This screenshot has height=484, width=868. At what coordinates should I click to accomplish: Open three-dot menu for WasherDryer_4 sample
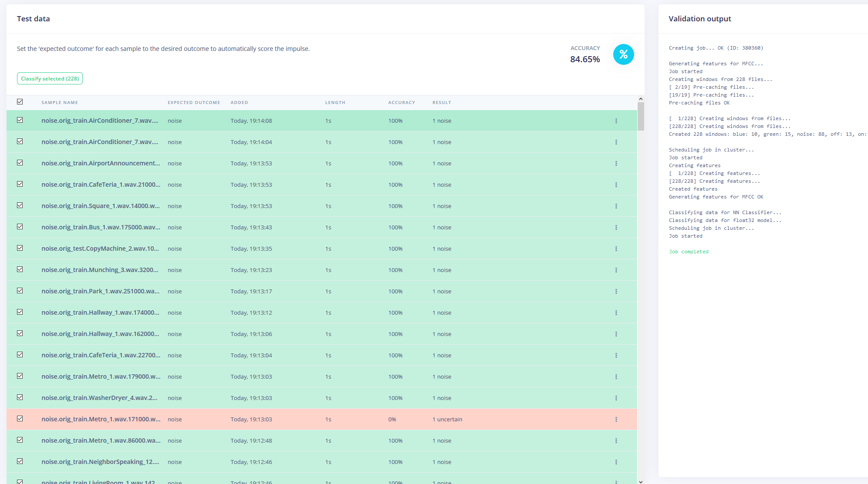(x=616, y=398)
